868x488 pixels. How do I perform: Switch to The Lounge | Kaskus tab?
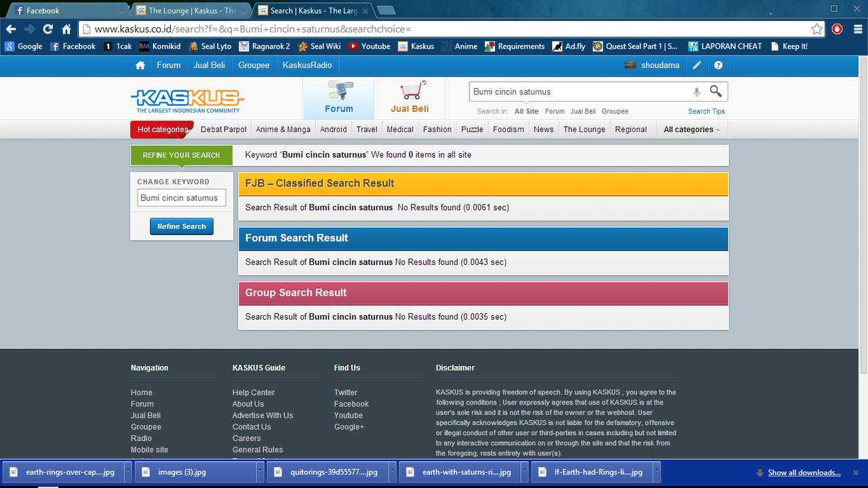[190, 10]
